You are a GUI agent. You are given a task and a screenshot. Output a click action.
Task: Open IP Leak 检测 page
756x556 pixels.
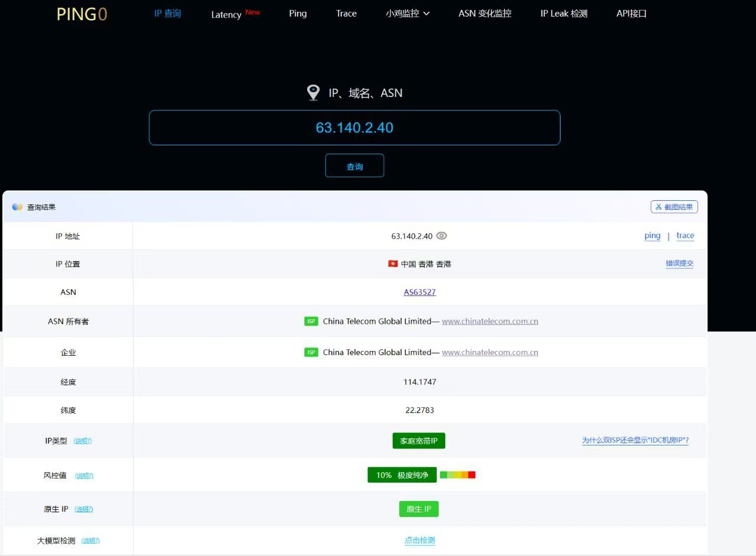point(564,13)
